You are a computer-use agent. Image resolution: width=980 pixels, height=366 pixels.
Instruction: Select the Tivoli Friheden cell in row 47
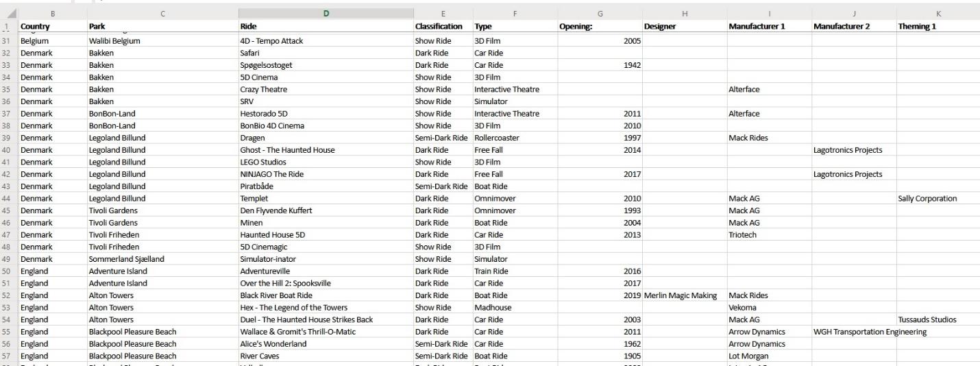(162, 235)
